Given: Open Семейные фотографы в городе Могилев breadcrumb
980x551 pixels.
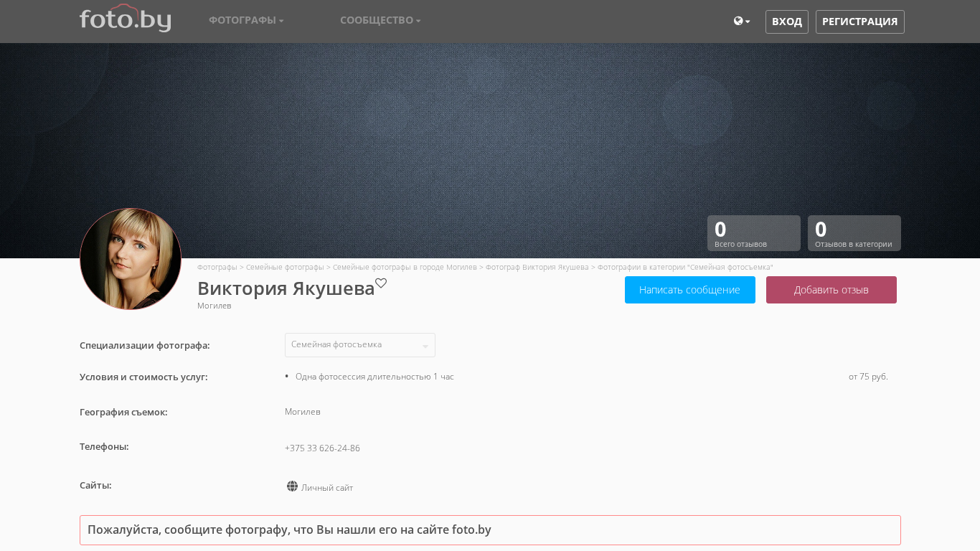Looking at the screenshot, I should [x=405, y=267].
